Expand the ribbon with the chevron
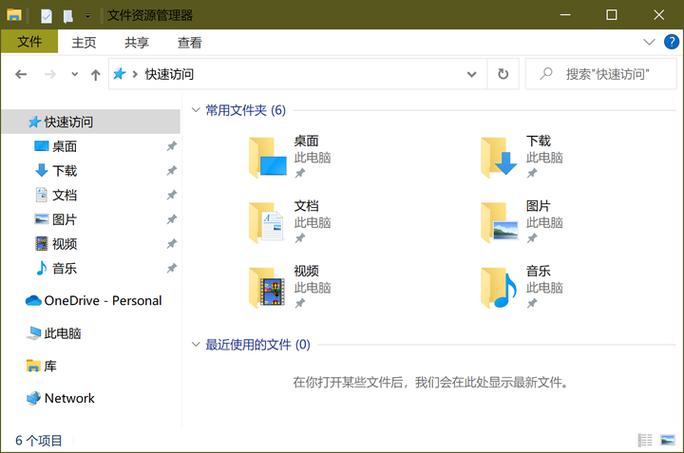Viewport: 684px width, 453px height. coord(649,42)
